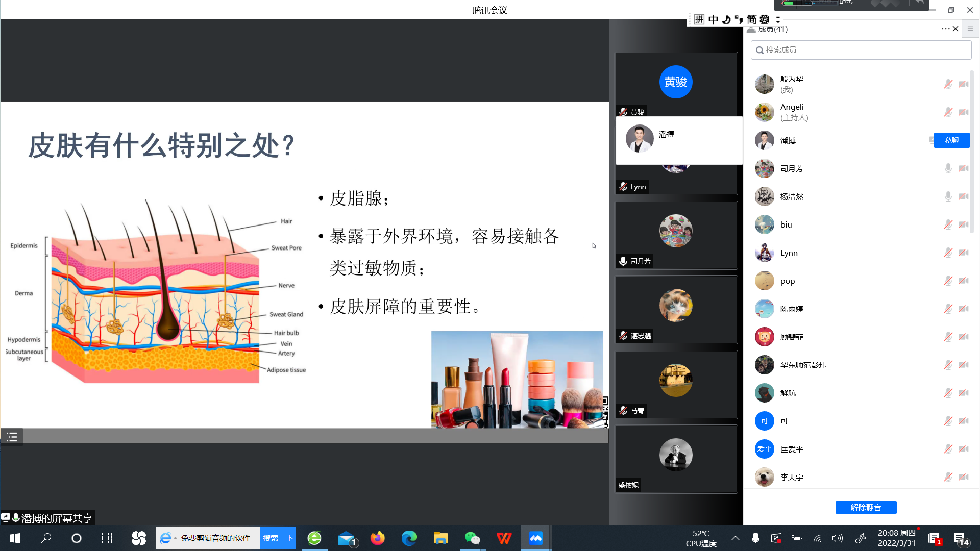Open WeChat from the taskbar
Image resolution: width=980 pixels, height=551 pixels.
(x=472, y=538)
